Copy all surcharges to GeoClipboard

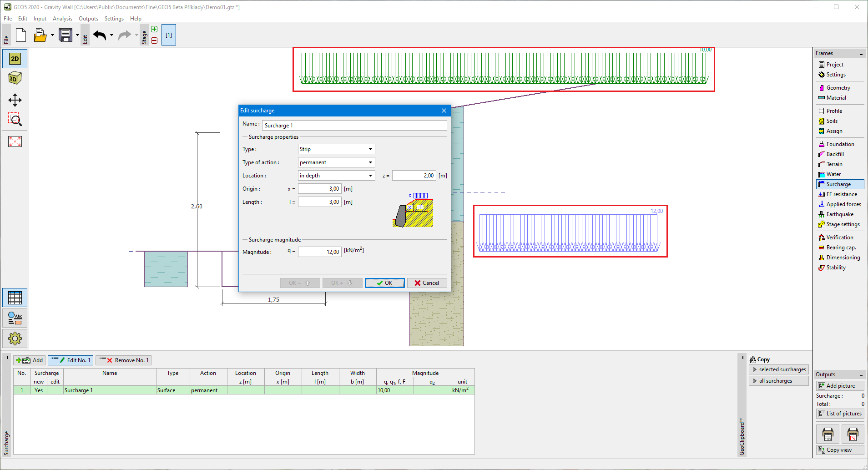coord(779,381)
